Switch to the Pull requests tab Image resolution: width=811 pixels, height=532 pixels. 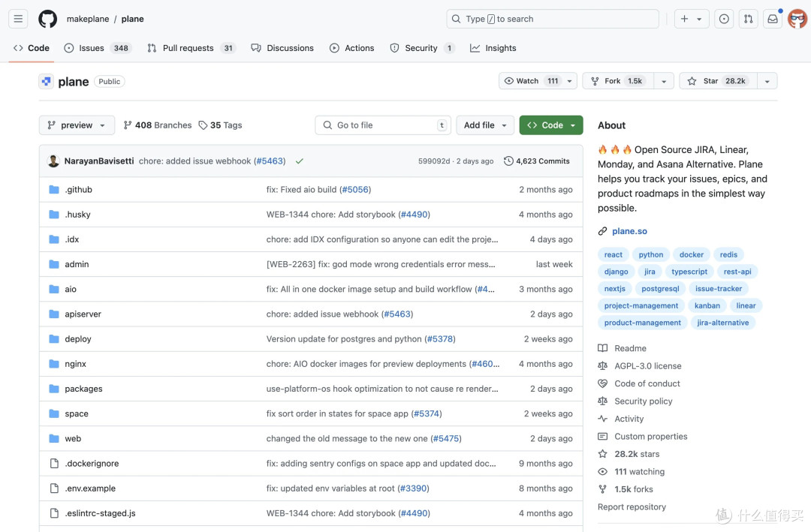190,48
